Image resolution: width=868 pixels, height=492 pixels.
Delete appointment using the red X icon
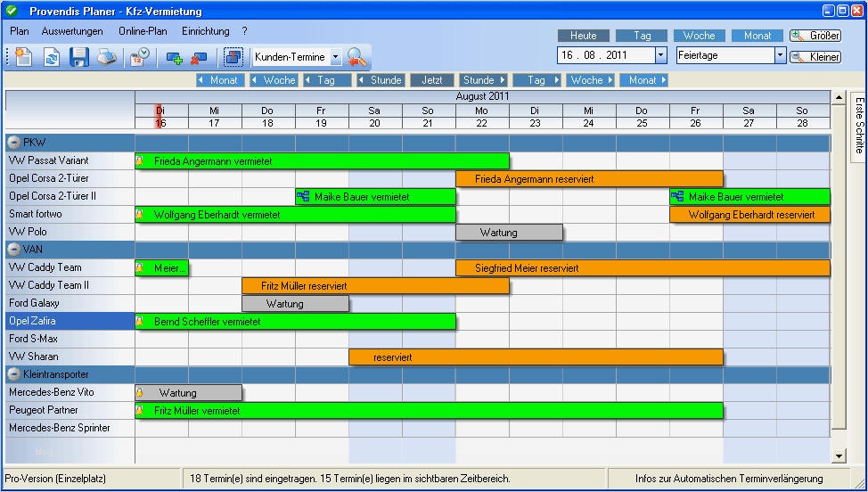(x=198, y=58)
